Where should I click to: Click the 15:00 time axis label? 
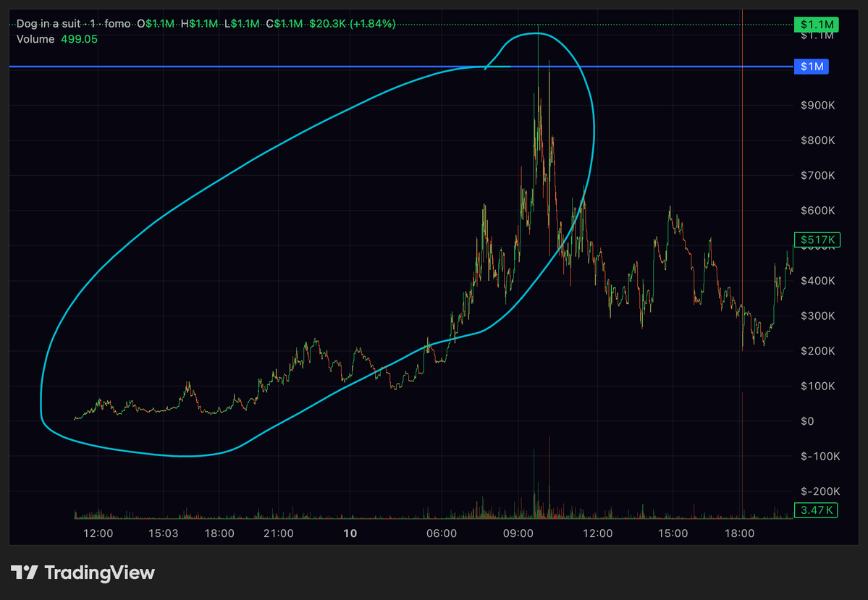(673, 533)
